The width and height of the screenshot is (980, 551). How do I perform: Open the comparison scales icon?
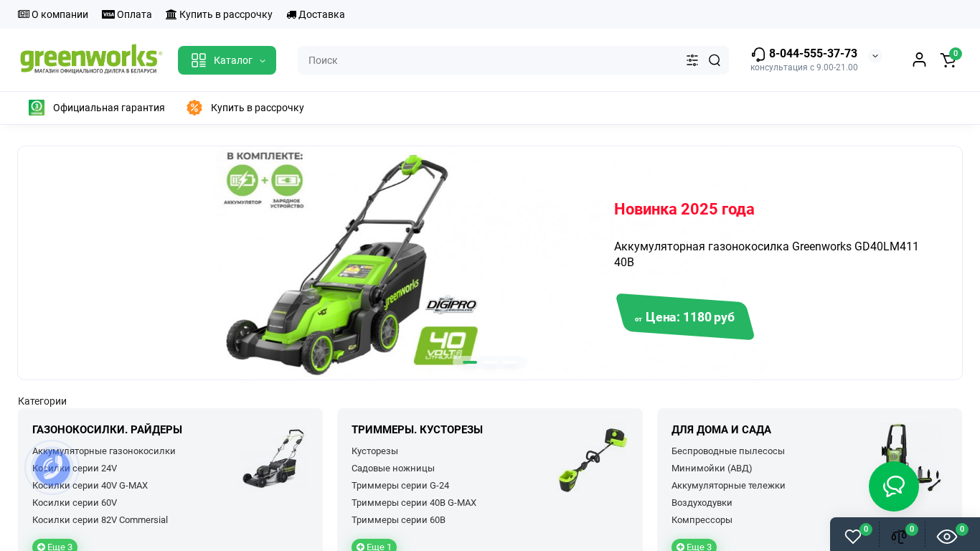click(x=899, y=536)
